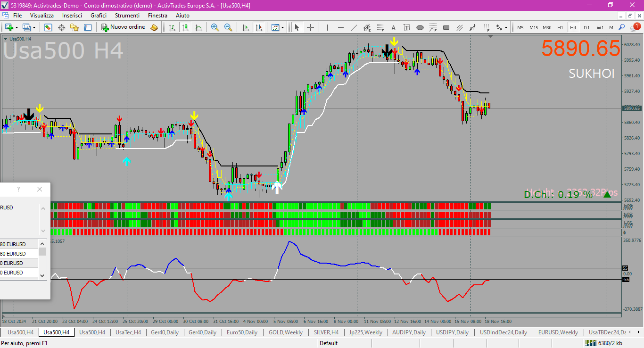Expand the Indicators dropdown arrow
The height and width of the screenshot is (348, 644).
coord(282,27)
